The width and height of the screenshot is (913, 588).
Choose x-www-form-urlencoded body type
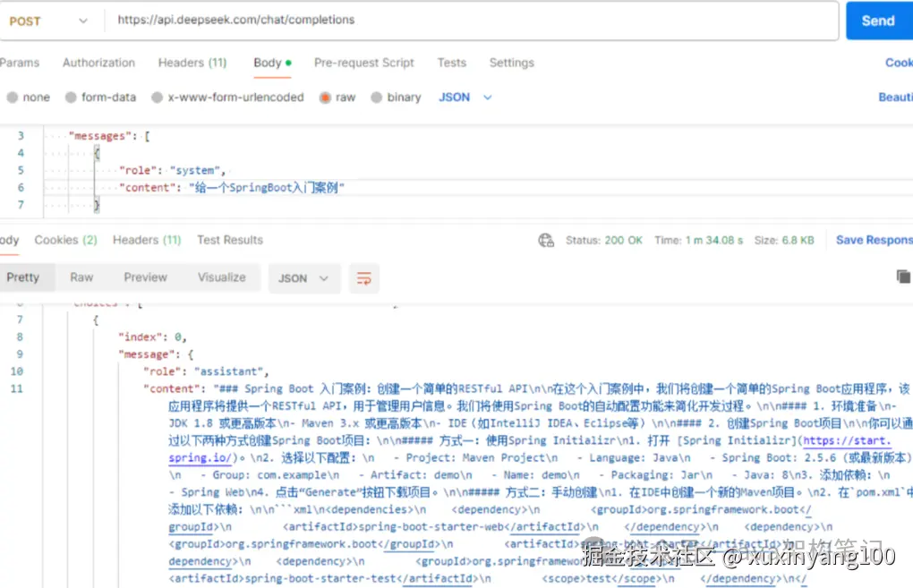click(x=158, y=98)
